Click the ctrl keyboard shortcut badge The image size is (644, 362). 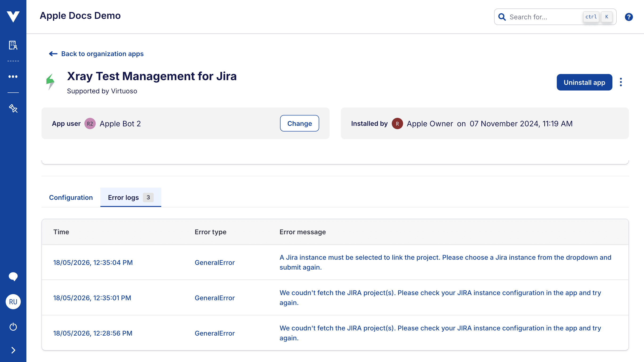591,17
